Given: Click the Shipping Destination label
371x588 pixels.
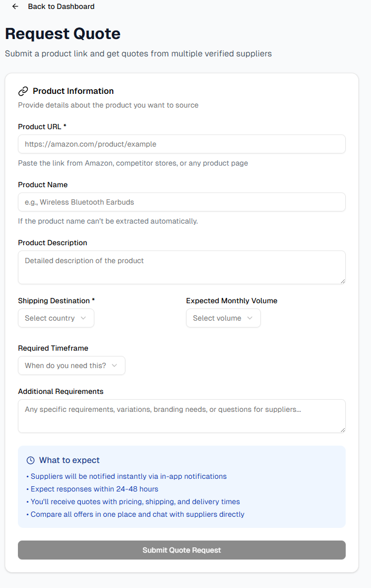Looking at the screenshot, I should pos(56,301).
